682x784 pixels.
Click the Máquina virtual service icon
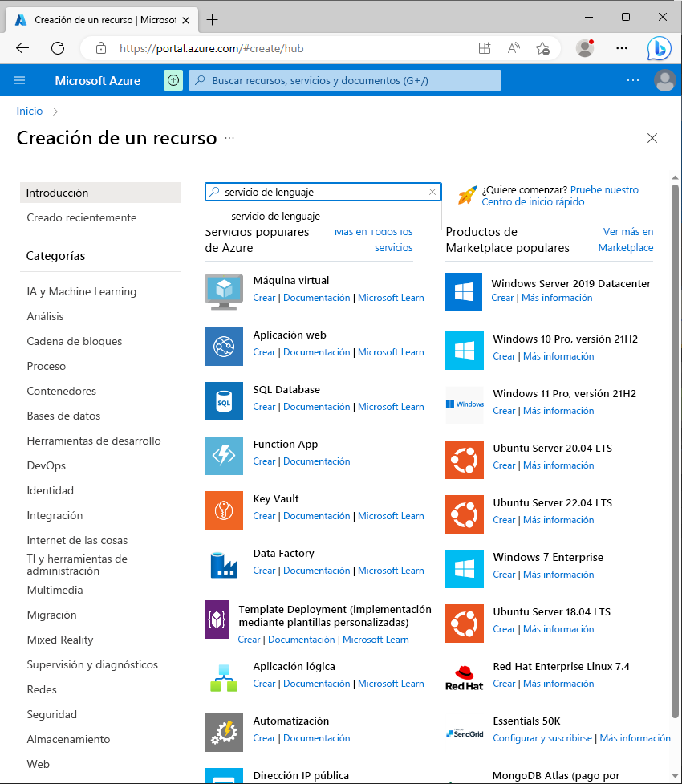pos(224,292)
